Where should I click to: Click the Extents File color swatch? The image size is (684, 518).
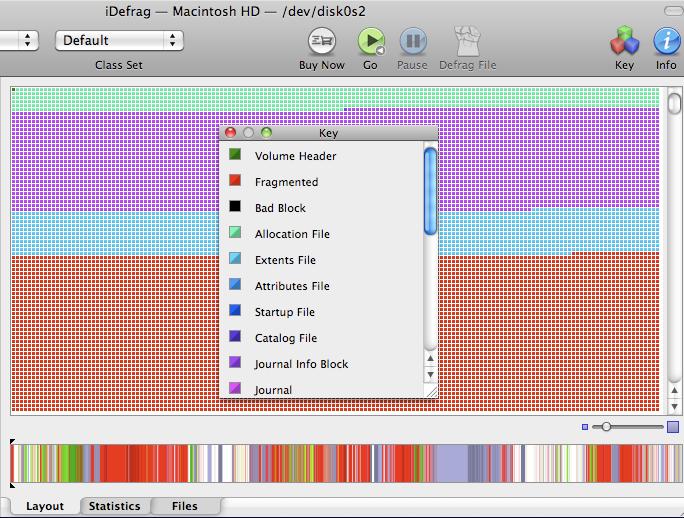pyautogui.click(x=235, y=258)
